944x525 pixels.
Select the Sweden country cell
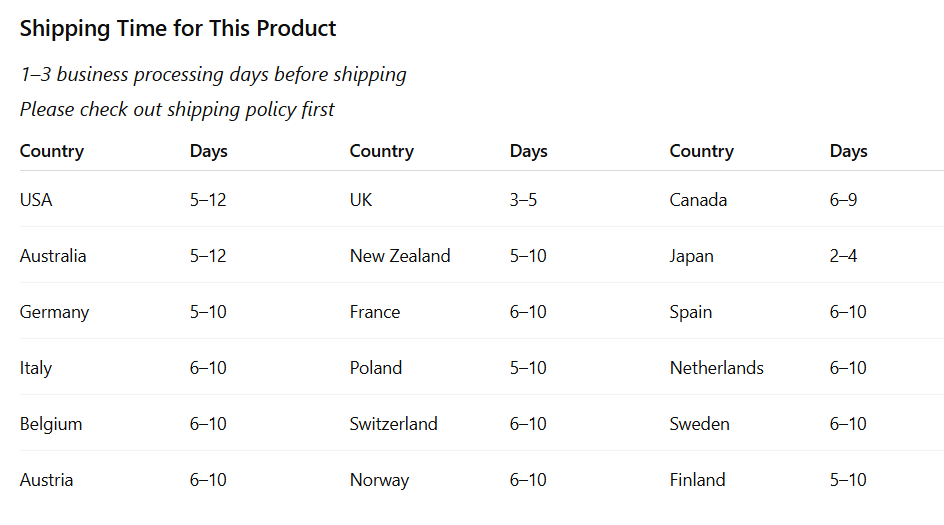699,424
